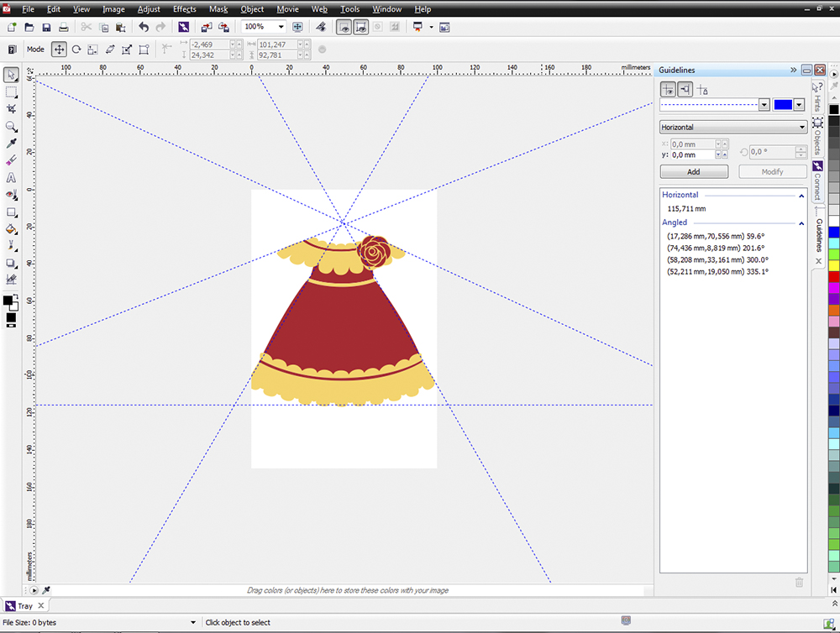The image size is (840, 633).
Task: Select the Crop tool in the toolbox
Action: coord(12,109)
